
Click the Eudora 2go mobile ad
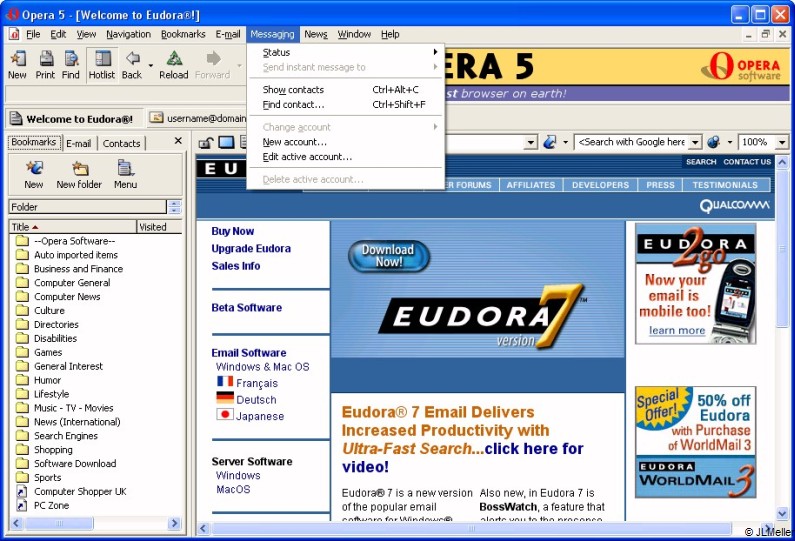[695, 283]
